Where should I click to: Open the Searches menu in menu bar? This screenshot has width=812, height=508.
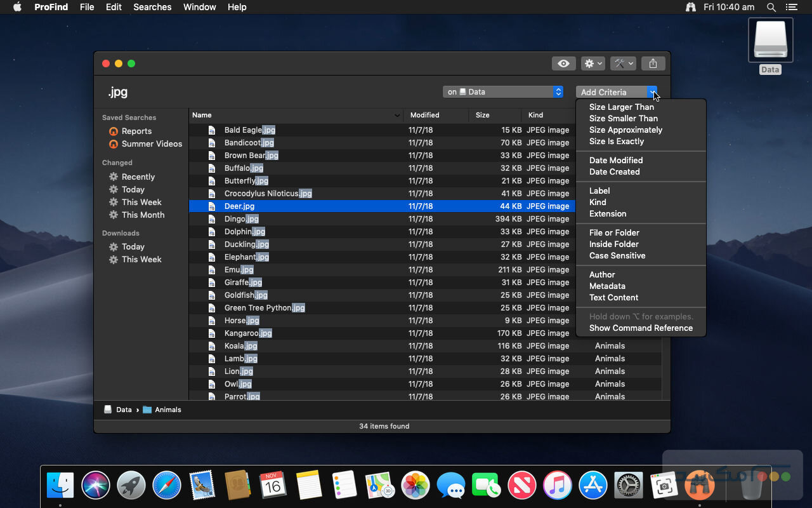pos(152,7)
